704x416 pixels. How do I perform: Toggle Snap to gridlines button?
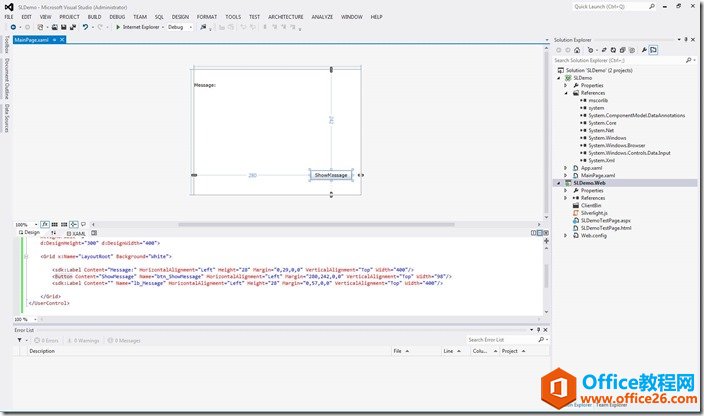64,224
